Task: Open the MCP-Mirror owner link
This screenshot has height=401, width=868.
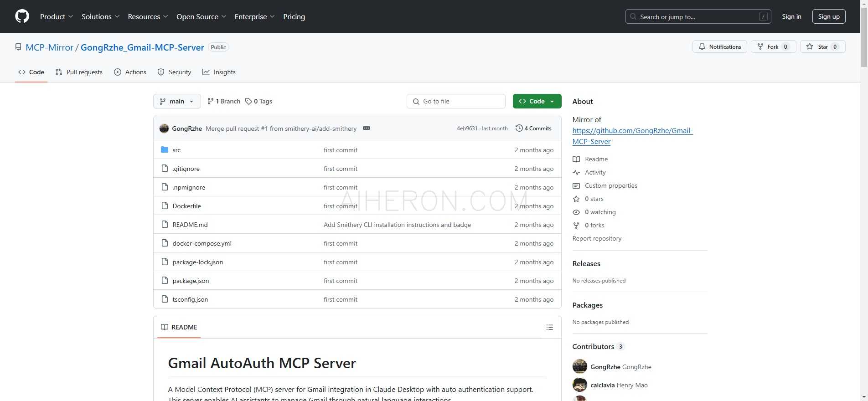Action: [x=50, y=47]
